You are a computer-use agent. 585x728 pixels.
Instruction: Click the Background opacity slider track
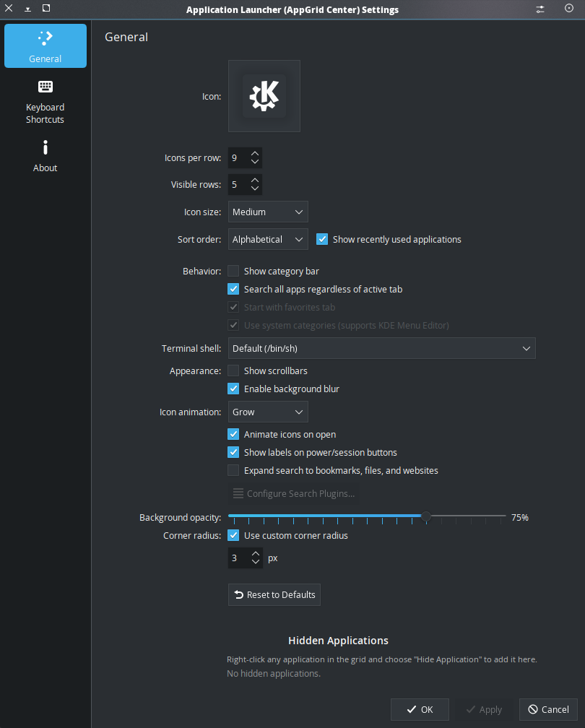coord(325,516)
